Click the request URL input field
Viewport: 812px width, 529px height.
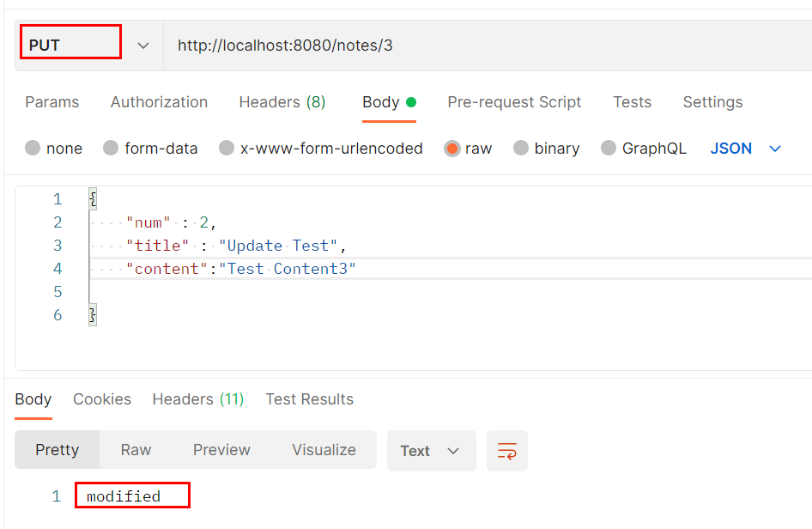487,46
